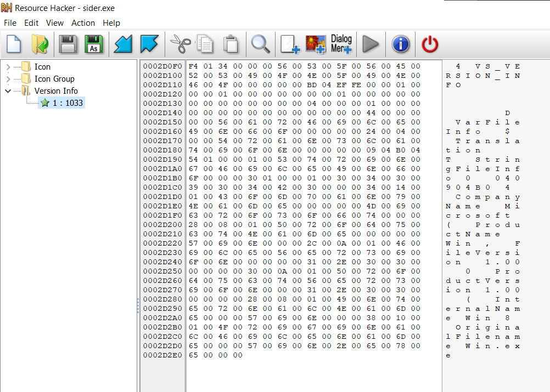Open a file with the folder icon
Viewport: 550px width, 392px height.
(40, 44)
